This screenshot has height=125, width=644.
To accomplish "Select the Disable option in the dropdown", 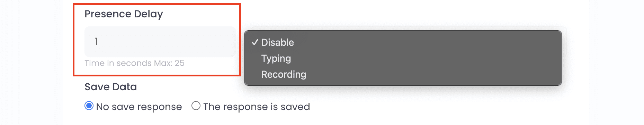I will [403, 42].
